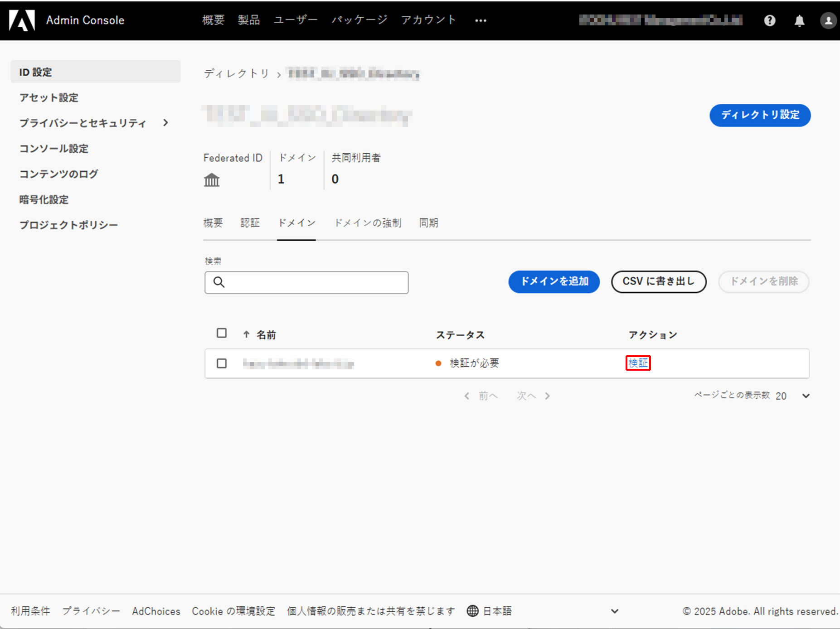
Task: Click the 検証 link in action column
Action: point(638,363)
